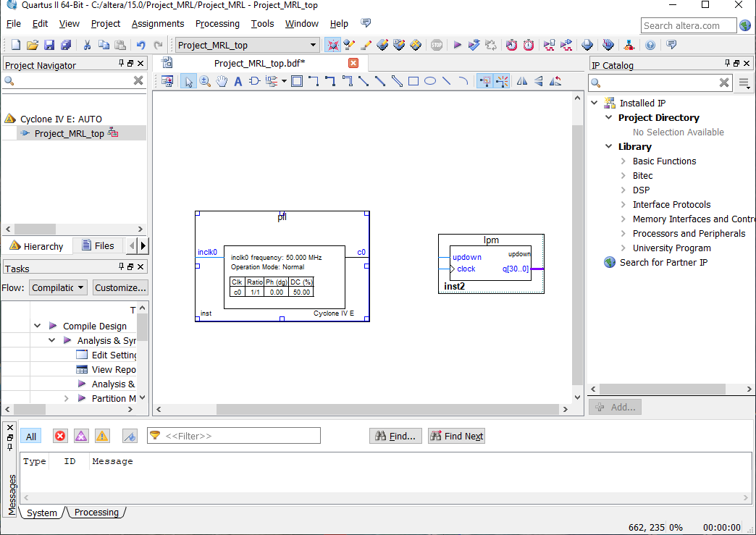Select the Text tool
This screenshot has width=756, height=535.
238,81
